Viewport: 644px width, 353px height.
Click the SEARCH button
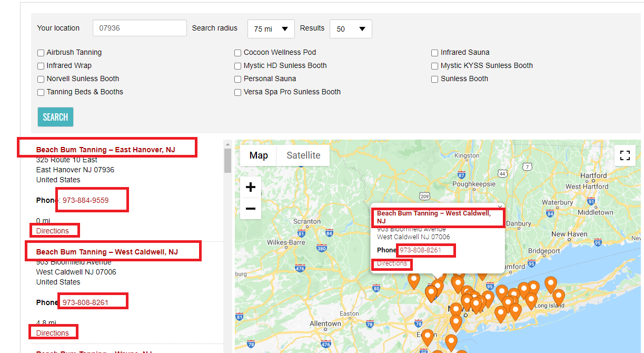click(55, 117)
